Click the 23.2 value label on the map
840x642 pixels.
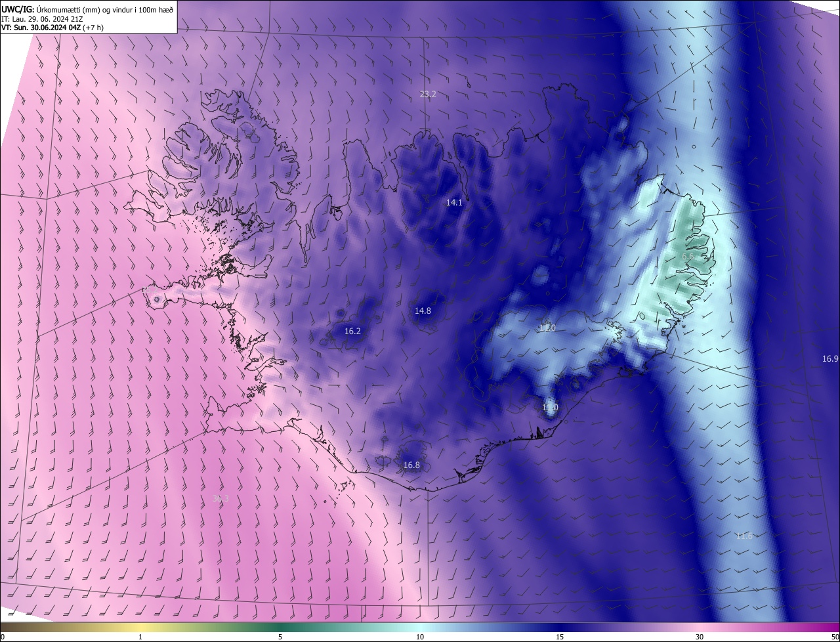point(428,95)
